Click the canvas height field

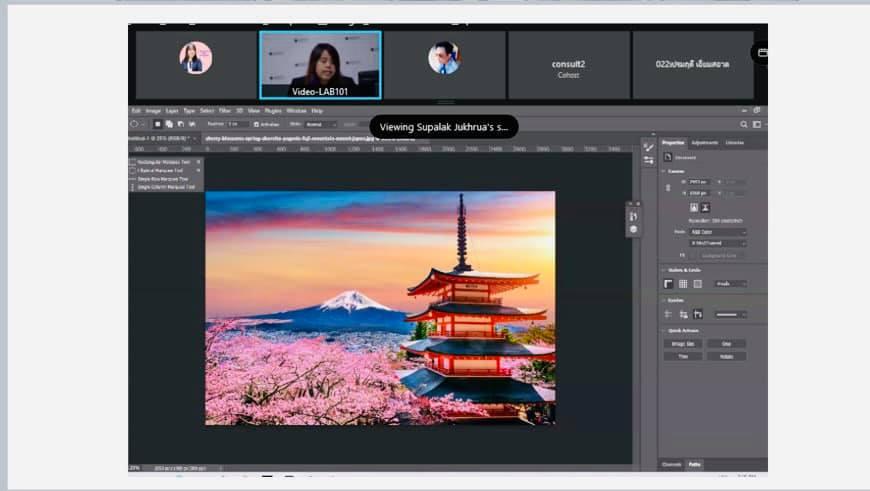[699, 193]
